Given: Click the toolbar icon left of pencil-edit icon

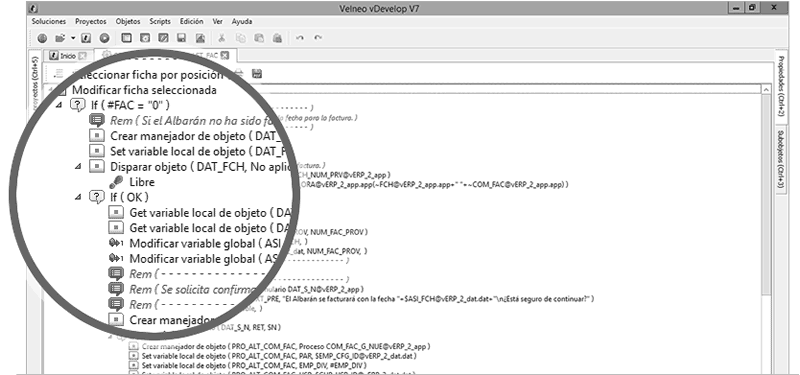Looking at the screenshot, I should (x=145, y=38).
